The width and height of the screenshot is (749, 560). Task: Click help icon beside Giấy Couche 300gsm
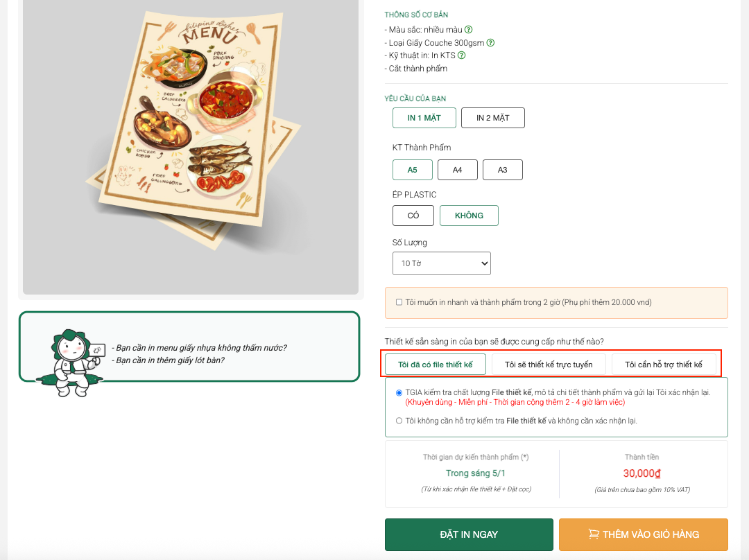pyautogui.click(x=490, y=43)
